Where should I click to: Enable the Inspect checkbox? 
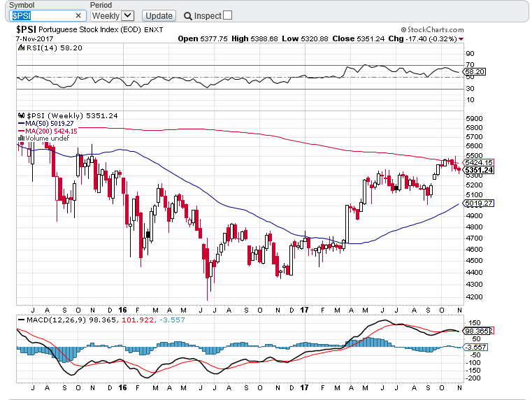tap(228, 15)
